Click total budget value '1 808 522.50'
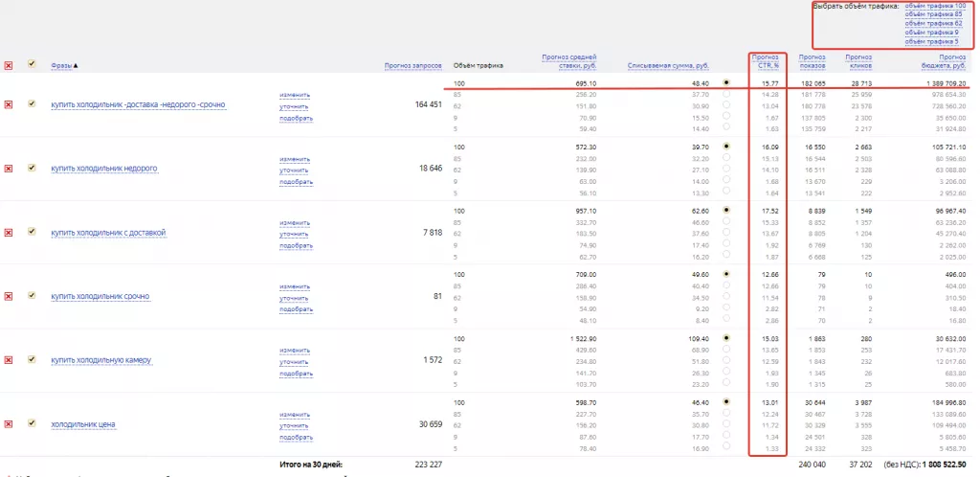This screenshot has width=980, height=477. point(945,466)
